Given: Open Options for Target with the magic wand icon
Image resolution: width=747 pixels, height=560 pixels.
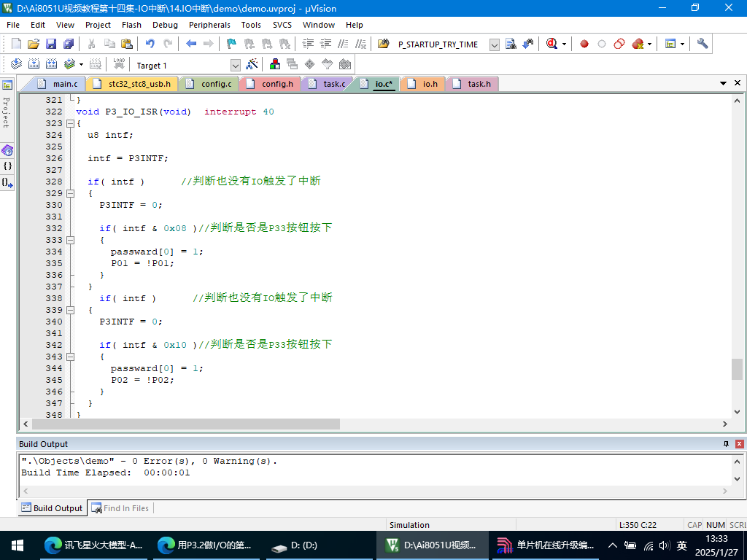Looking at the screenshot, I should [252, 64].
